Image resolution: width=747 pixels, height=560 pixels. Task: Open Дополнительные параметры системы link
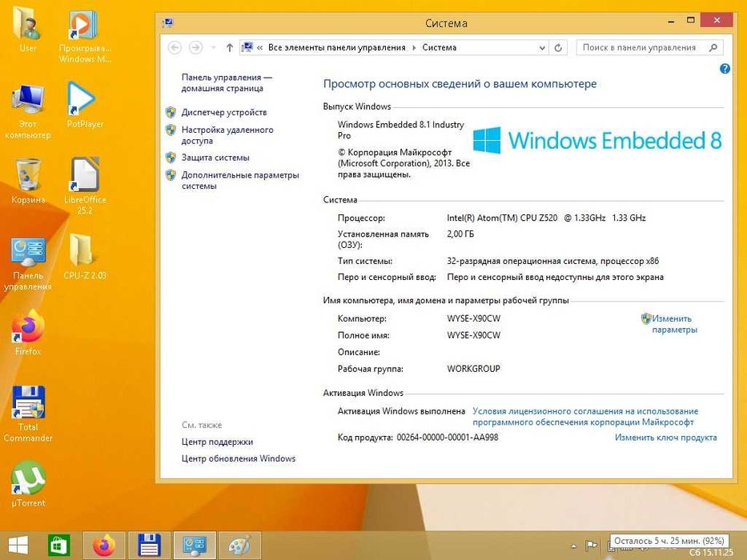point(240,181)
